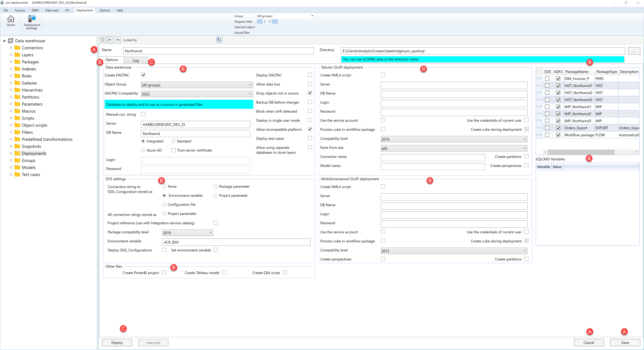Click the Test cases folder icon

click(x=17, y=174)
